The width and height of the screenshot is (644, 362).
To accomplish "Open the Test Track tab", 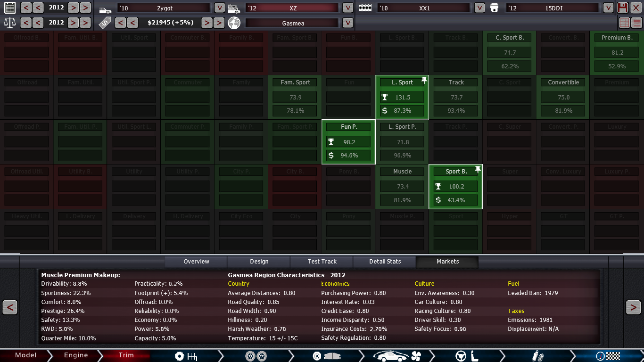I will click(322, 262).
